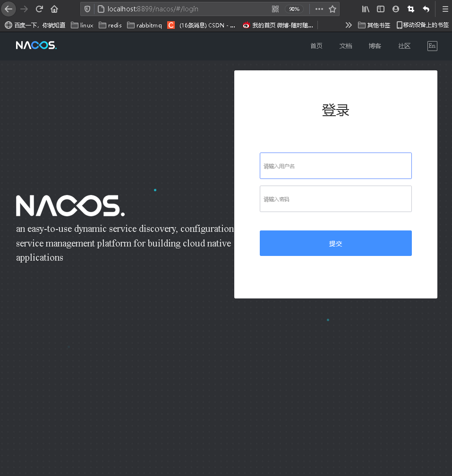The height and width of the screenshot is (476, 452).
Task: Show site information page icon
Action: click(101, 9)
